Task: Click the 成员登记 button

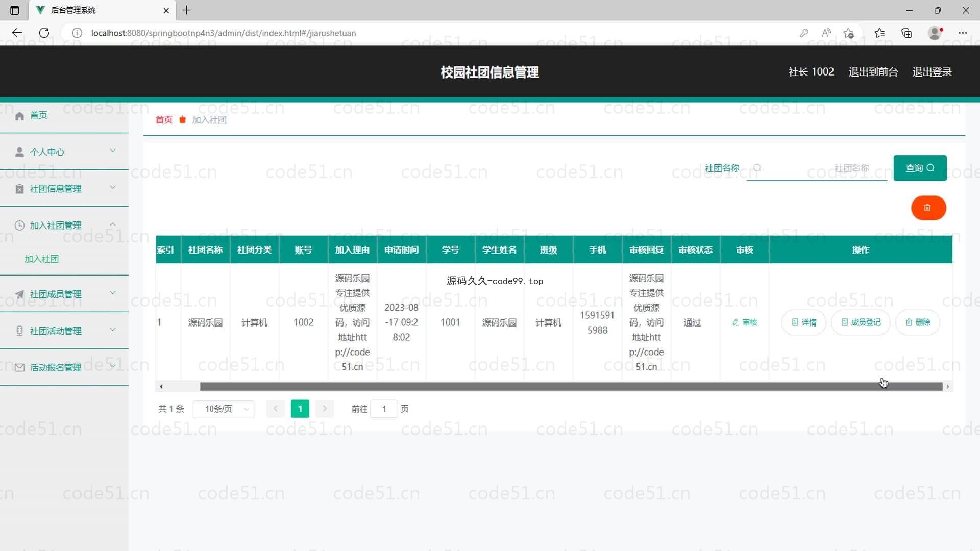Action: pos(861,322)
